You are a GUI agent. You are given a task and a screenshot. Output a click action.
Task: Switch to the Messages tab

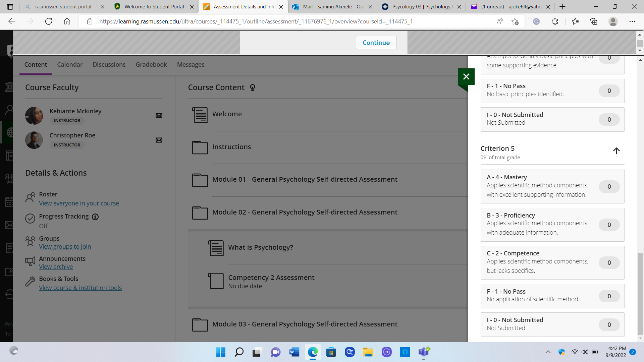pyautogui.click(x=191, y=65)
